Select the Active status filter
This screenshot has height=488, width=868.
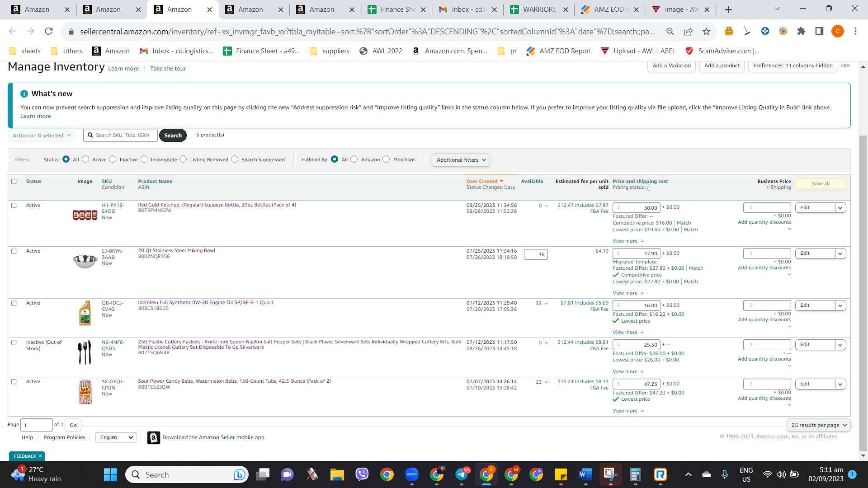click(85, 159)
